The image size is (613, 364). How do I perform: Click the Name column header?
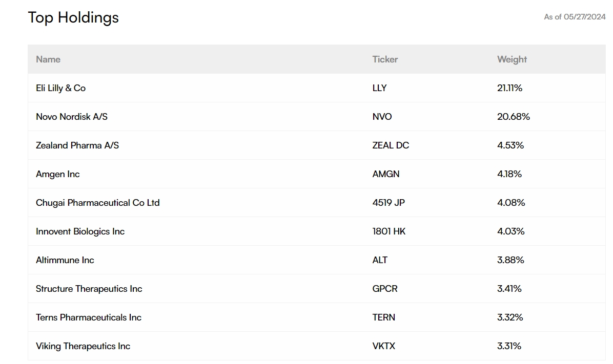click(x=48, y=59)
